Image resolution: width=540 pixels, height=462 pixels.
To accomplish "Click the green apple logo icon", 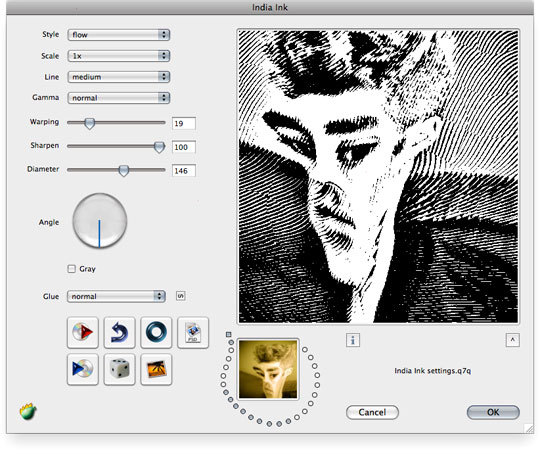I will [x=28, y=411].
